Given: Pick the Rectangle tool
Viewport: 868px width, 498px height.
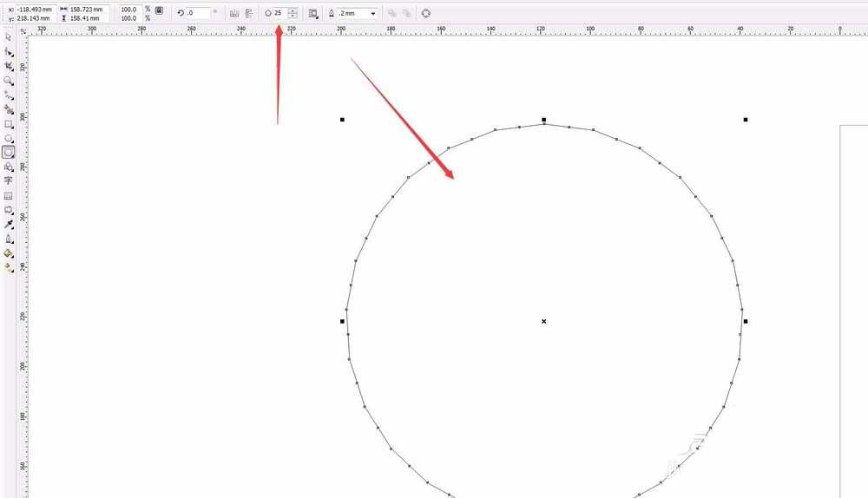Looking at the screenshot, I should 9,125.
